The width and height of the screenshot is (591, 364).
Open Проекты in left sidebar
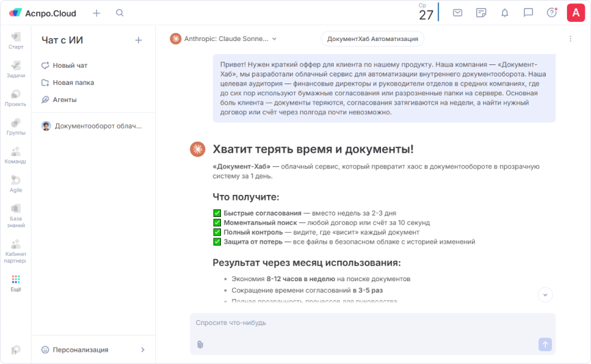[x=16, y=98]
